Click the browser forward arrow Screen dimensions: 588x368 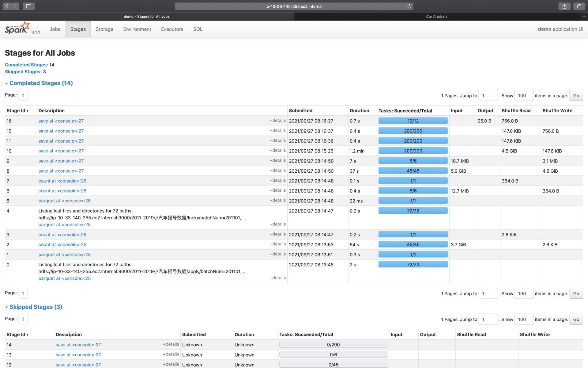(15, 6)
